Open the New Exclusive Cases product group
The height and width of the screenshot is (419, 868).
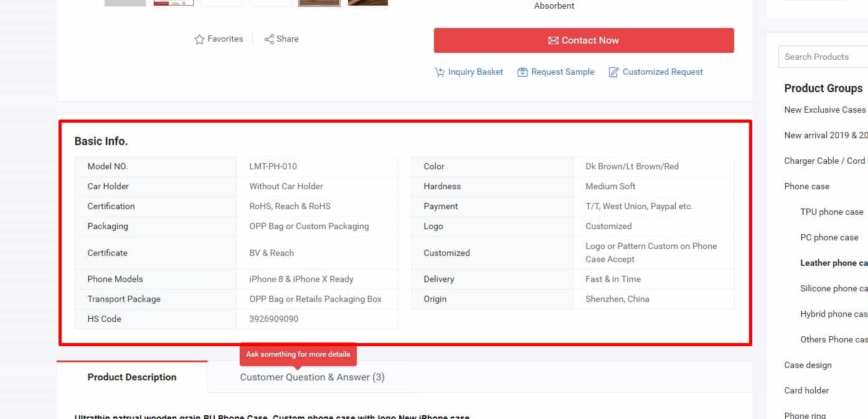coord(824,110)
